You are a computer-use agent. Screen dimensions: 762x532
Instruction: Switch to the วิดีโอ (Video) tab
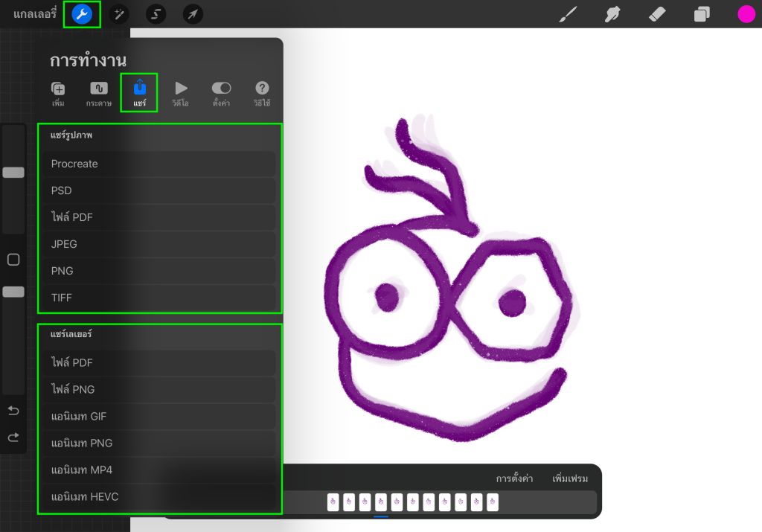pos(180,94)
